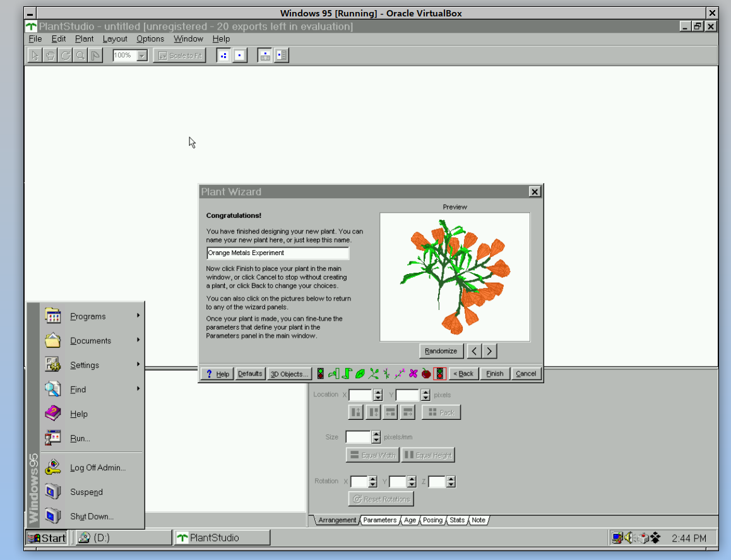731x560 pixels.
Task: Open Run... from Start menu
Action: [x=92, y=438]
